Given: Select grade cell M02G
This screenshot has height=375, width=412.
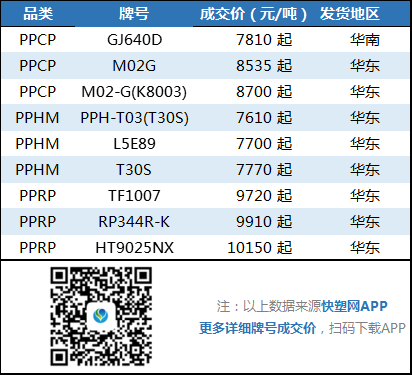Looking at the screenshot, I should point(134,66).
